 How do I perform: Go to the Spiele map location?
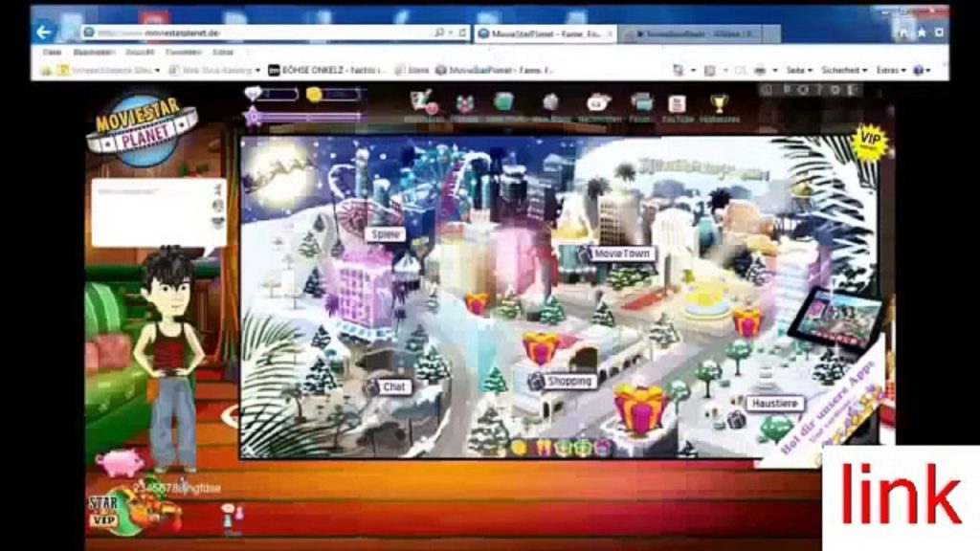click(385, 235)
